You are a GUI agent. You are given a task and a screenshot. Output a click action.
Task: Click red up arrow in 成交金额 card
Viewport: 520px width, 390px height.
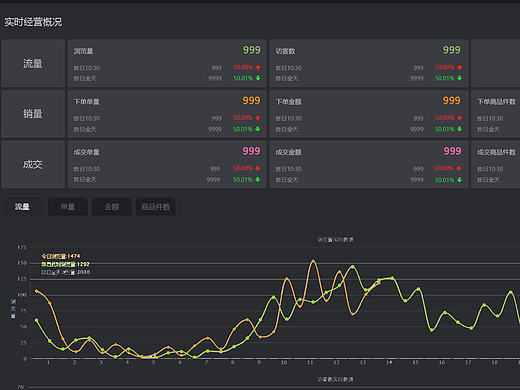(459, 168)
